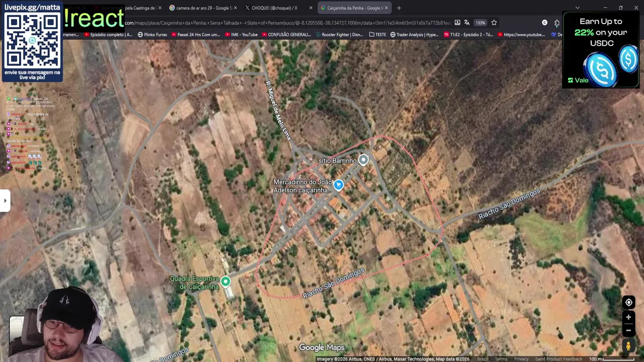Click the Google Maps logo at bottom
This screenshot has width=644, height=362.
tap(321, 347)
